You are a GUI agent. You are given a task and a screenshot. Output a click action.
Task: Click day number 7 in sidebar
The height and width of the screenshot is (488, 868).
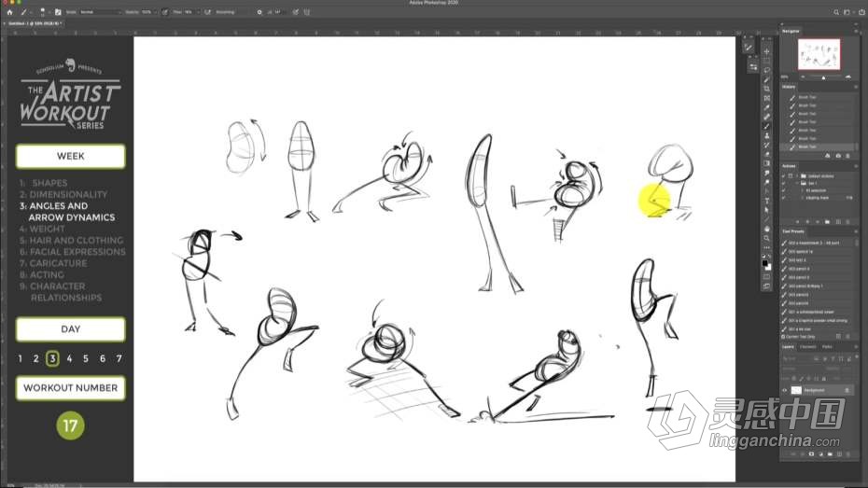point(119,358)
